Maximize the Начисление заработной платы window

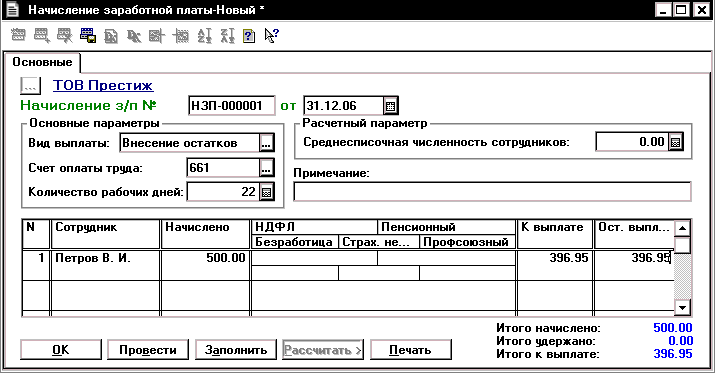click(x=681, y=10)
